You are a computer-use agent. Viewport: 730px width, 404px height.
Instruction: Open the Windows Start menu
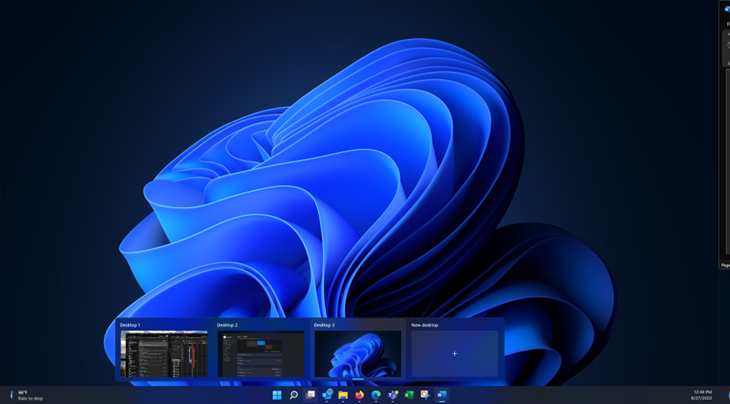click(277, 395)
